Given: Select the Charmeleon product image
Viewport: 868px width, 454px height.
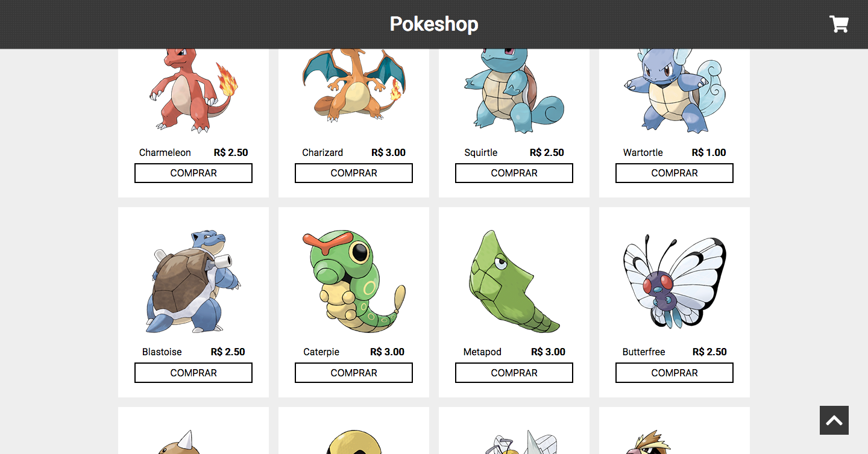Looking at the screenshot, I should [x=193, y=91].
